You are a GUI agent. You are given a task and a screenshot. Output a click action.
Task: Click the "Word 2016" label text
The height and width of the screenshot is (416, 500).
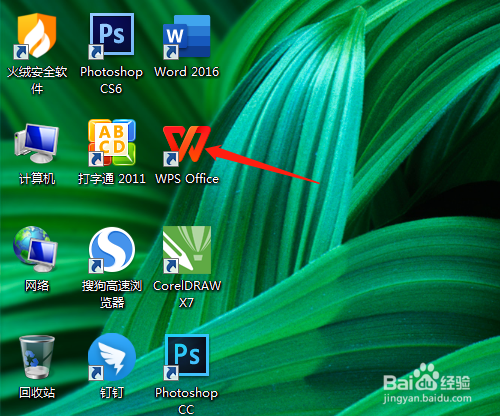click(x=187, y=72)
